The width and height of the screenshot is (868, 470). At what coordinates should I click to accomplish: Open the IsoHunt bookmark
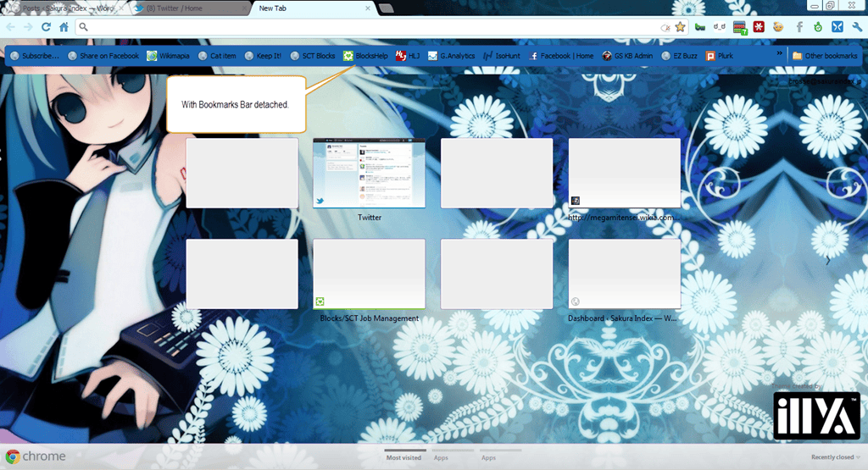502,56
